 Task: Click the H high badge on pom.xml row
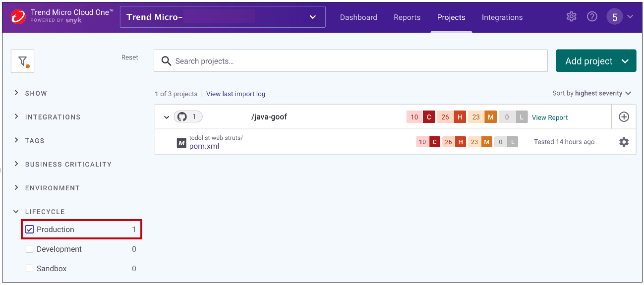click(461, 142)
